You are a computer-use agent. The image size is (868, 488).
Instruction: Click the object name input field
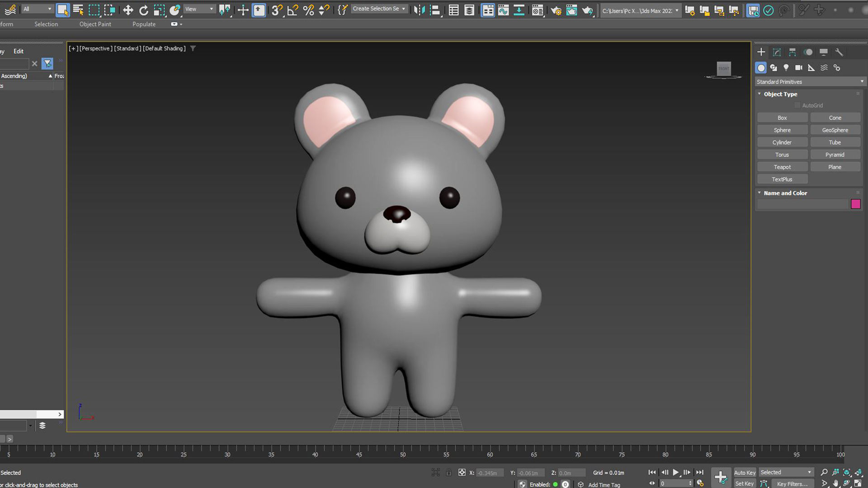(802, 204)
